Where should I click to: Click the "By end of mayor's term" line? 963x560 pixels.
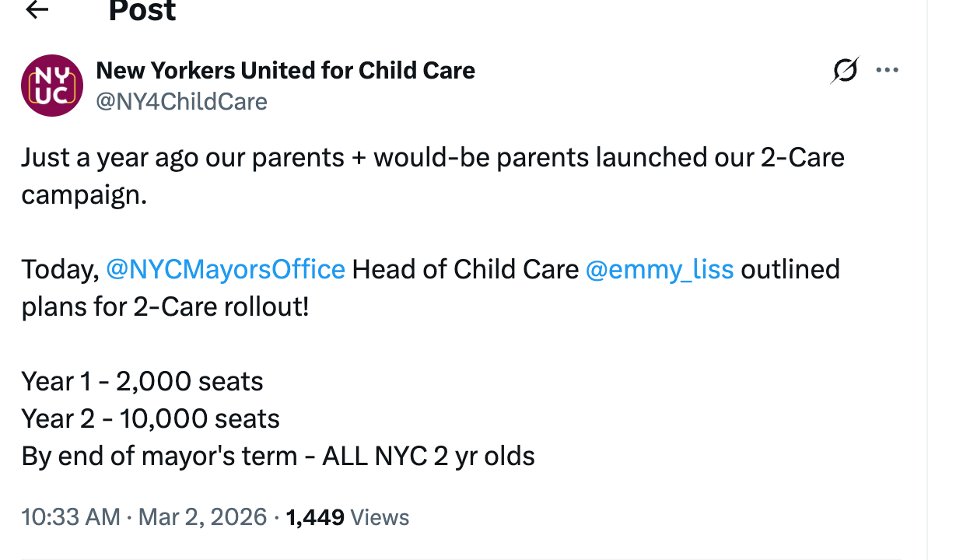[x=278, y=456]
